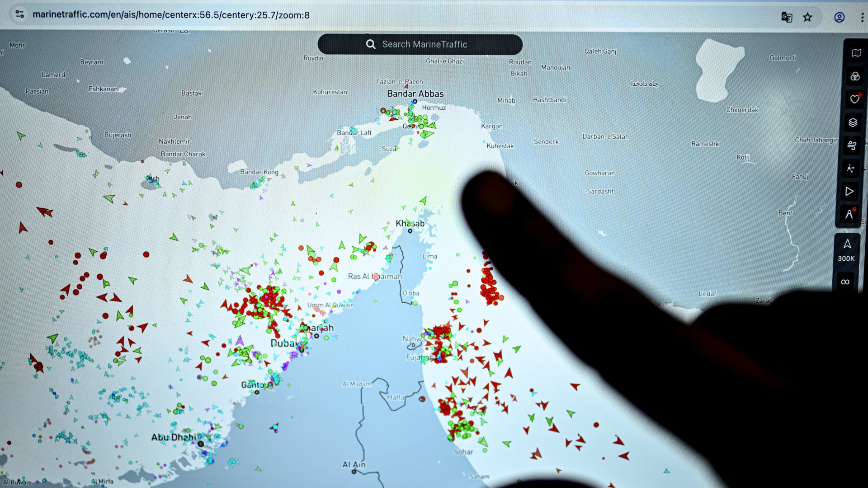The image size is (868, 488).
Task: Bookmark page with star icon
Action: point(807,17)
